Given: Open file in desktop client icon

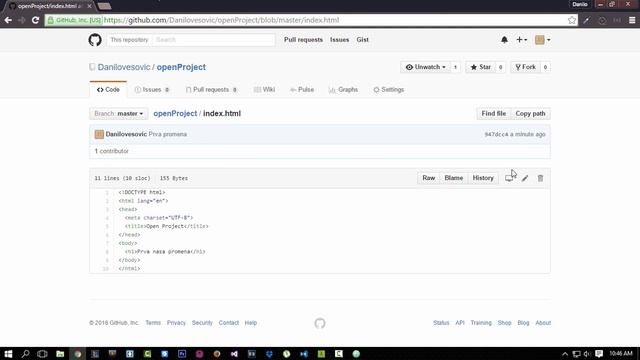Looking at the screenshot, I should 509,178.
